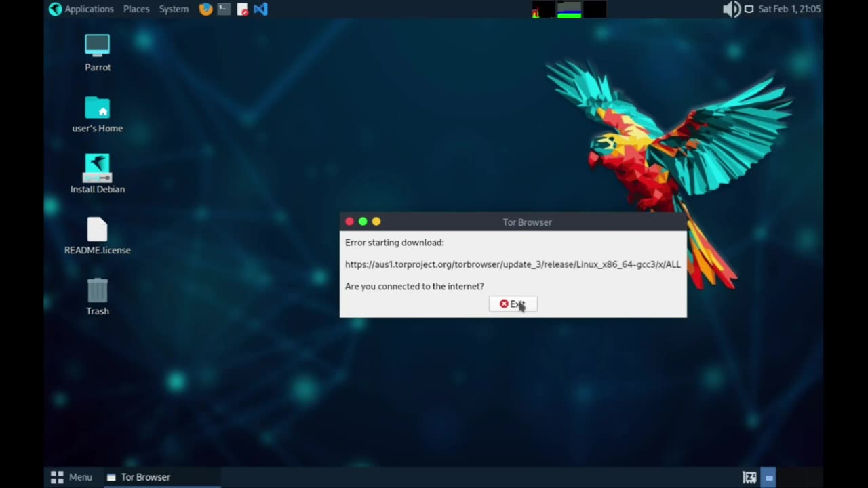Open the bottom panel Menu button
This screenshot has width=868, height=488.
point(71,477)
